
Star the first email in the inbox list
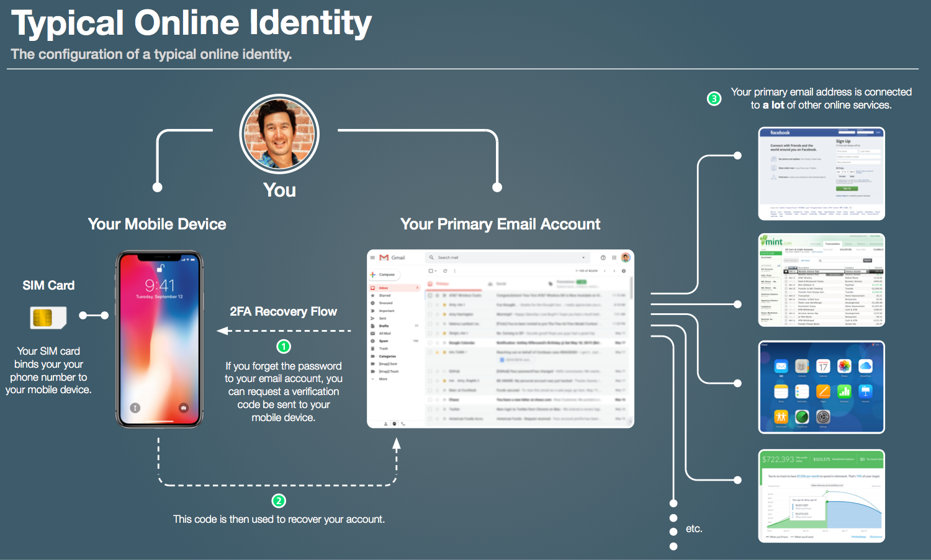437,295
